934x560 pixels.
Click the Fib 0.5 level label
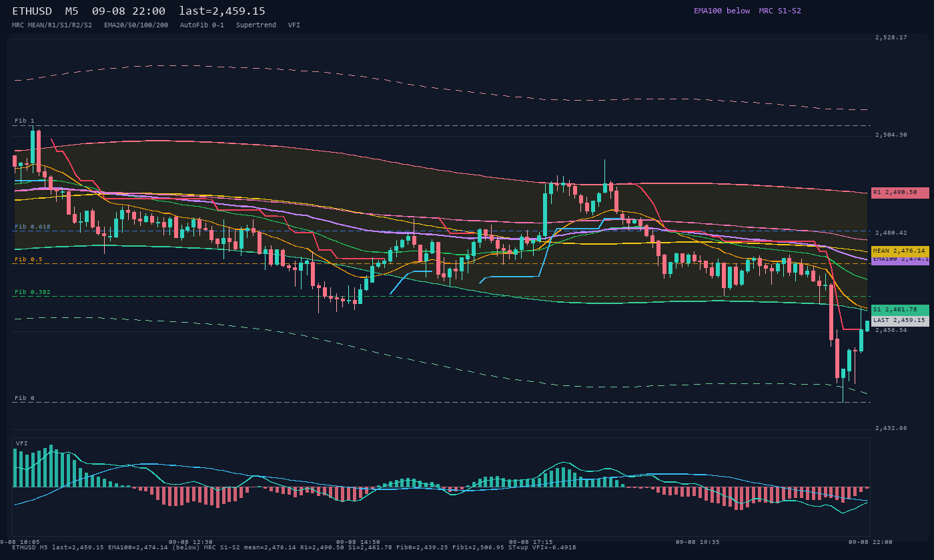29,259
